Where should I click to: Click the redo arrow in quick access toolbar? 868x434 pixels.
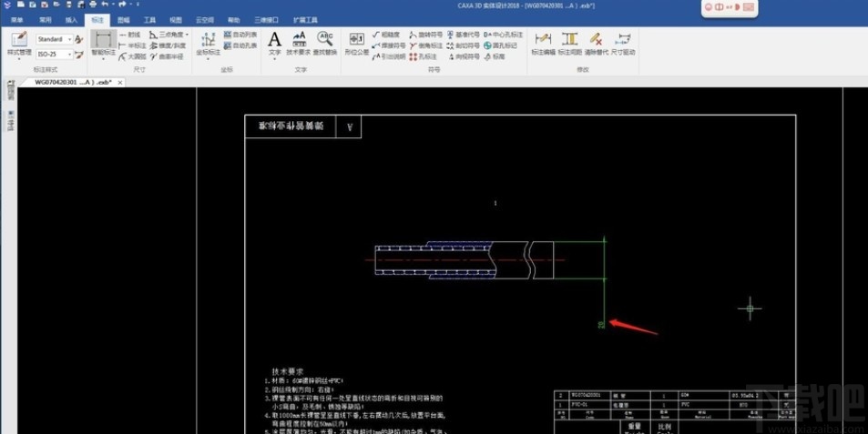(x=122, y=5)
